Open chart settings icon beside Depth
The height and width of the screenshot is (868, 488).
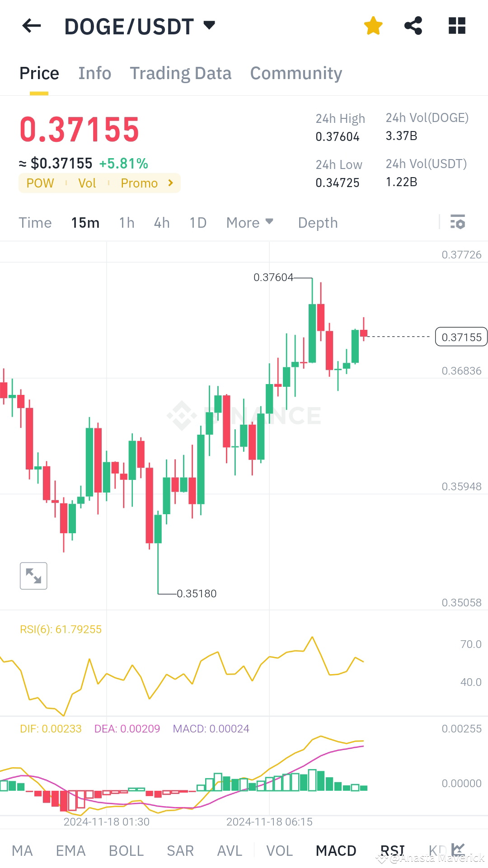(458, 222)
